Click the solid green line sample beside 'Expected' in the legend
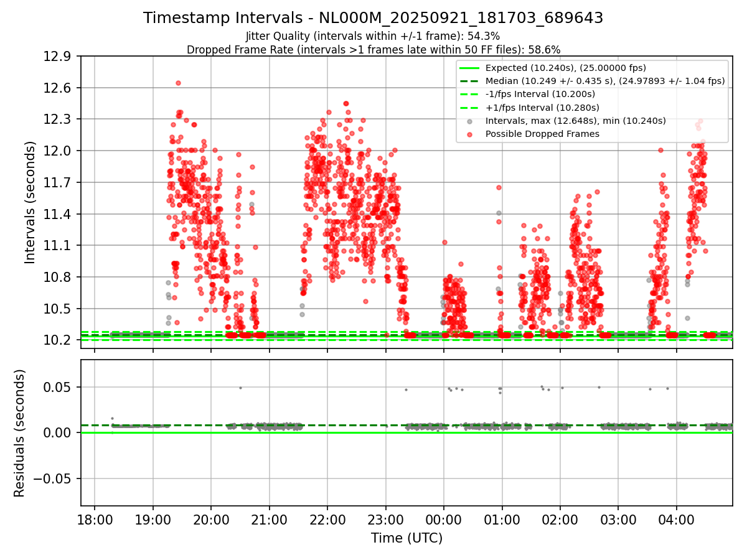 [x=469, y=68]
